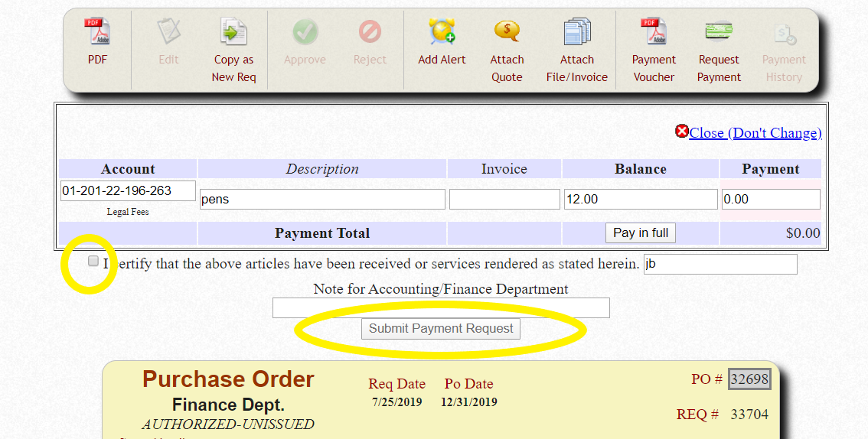
Task: Submit the payment request
Action: (x=441, y=328)
